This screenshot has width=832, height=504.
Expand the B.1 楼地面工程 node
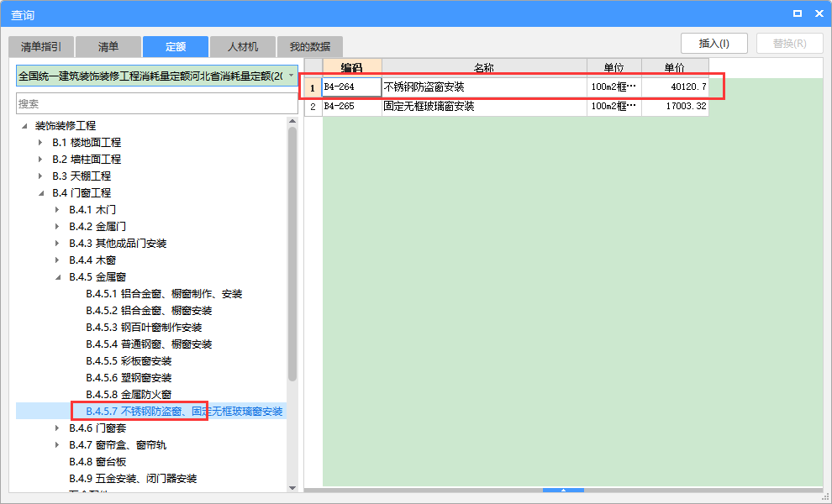click(39, 142)
